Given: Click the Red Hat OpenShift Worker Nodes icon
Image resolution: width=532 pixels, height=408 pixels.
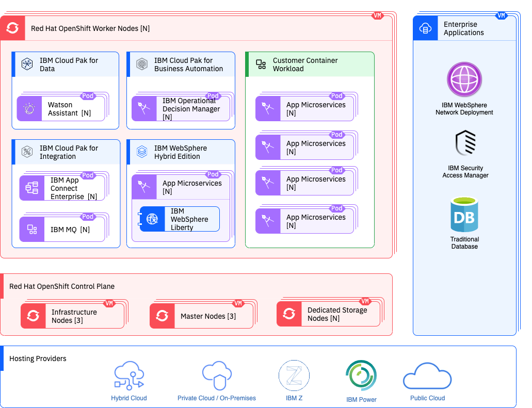Looking at the screenshot, I should (13, 28).
